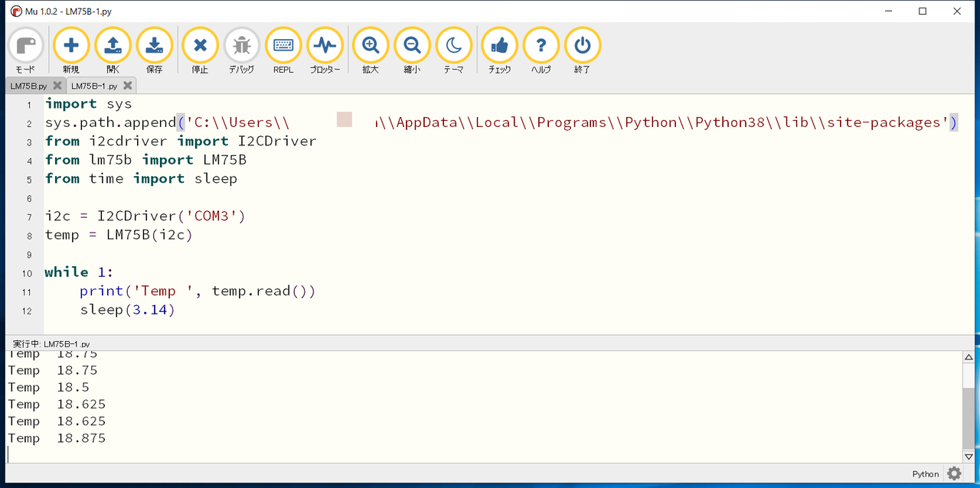Quit Mu with the 終了 button
The width and height of the screenshot is (980, 488).
pyautogui.click(x=583, y=50)
